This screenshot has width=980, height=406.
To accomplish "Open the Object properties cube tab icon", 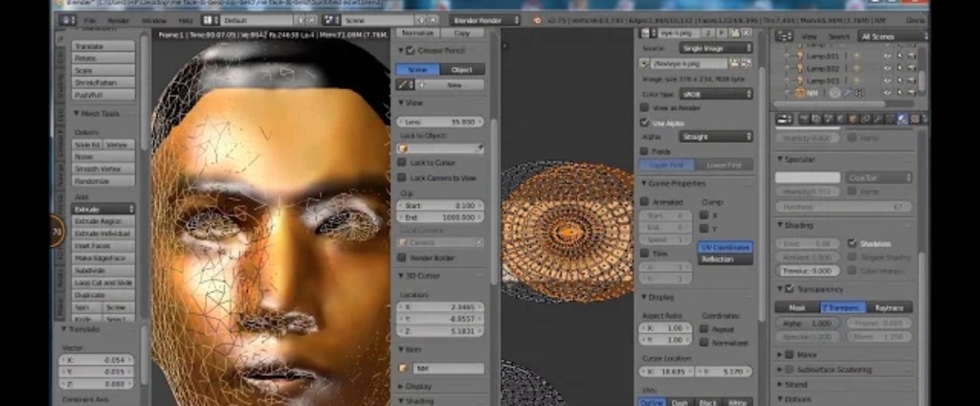I will pos(853,119).
